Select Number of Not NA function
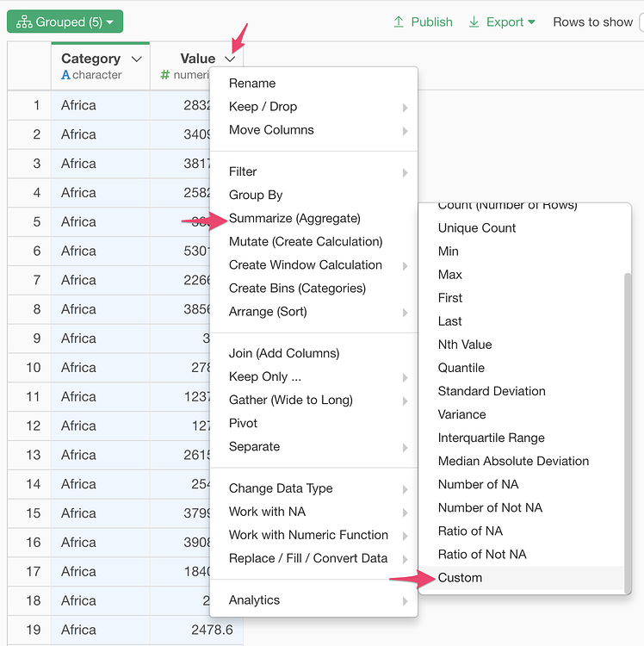 click(521, 508)
